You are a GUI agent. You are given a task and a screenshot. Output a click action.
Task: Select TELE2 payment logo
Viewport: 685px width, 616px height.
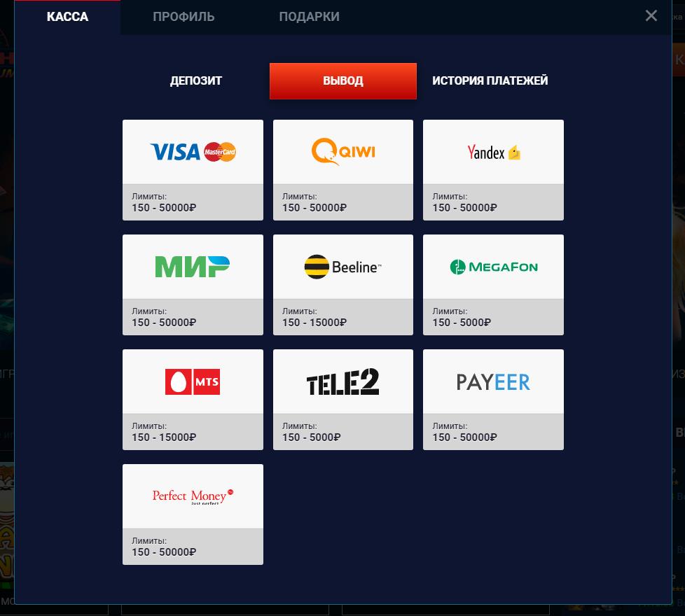click(x=343, y=381)
